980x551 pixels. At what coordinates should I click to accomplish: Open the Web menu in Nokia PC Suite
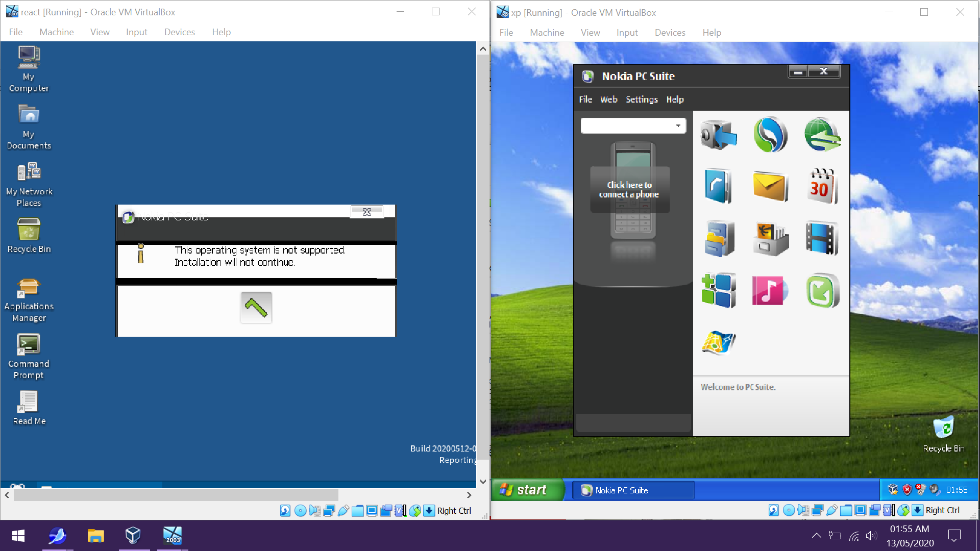point(608,99)
